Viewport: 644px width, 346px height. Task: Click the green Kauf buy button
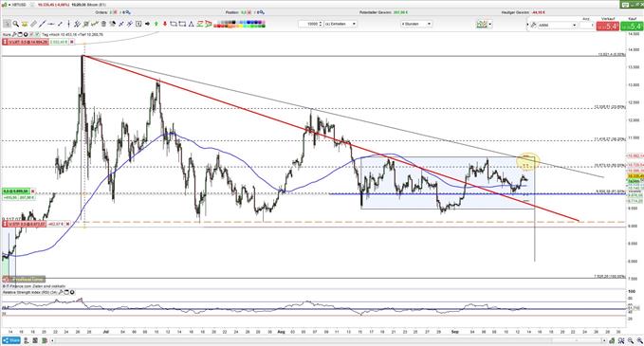click(x=632, y=27)
